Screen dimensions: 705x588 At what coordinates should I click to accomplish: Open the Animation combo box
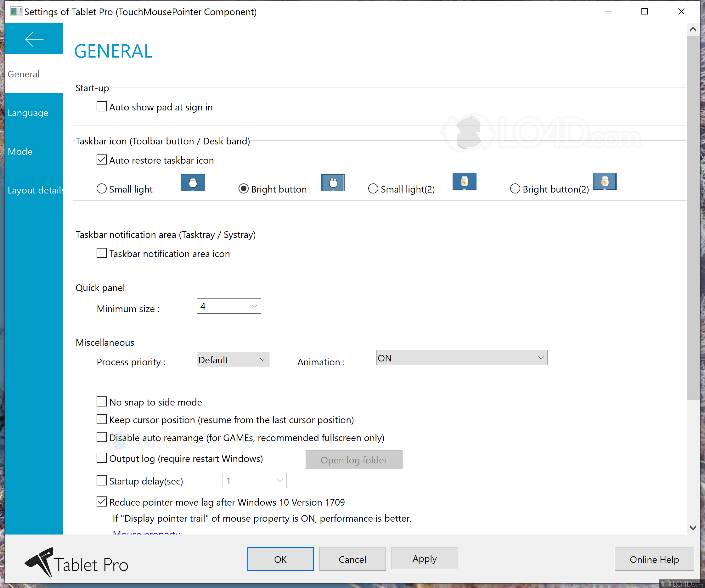coord(462,358)
